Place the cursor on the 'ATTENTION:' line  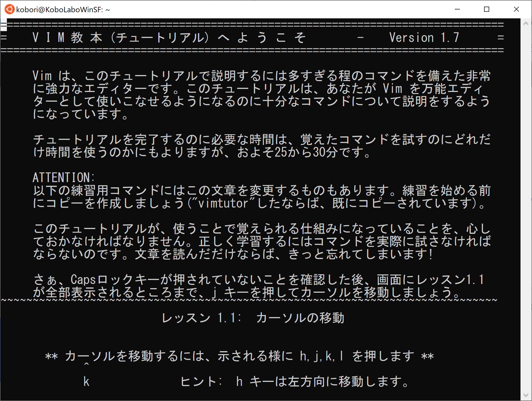[64, 178]
